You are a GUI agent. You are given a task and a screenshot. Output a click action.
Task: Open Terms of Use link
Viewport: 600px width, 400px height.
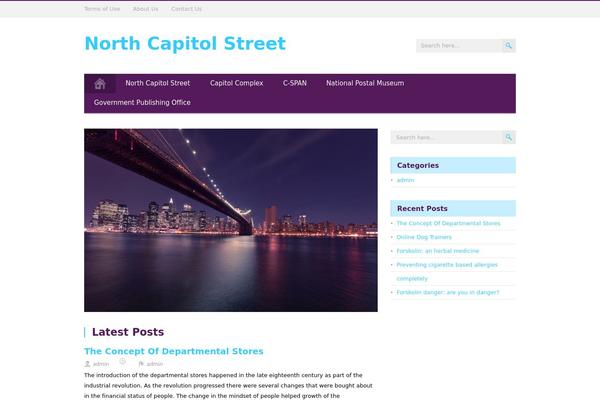coord(102,9)
